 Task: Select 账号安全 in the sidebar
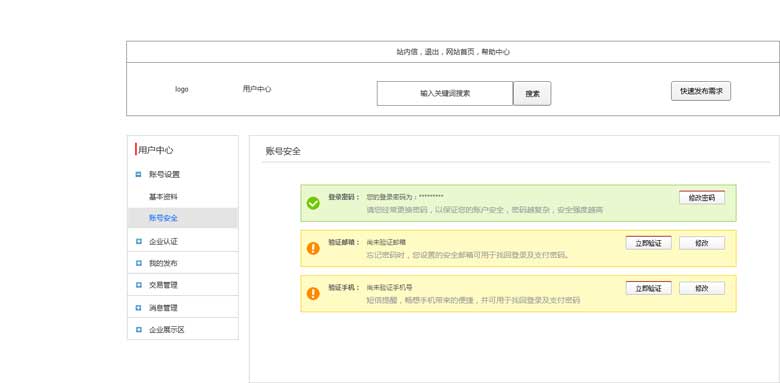(x=183, y=218)
